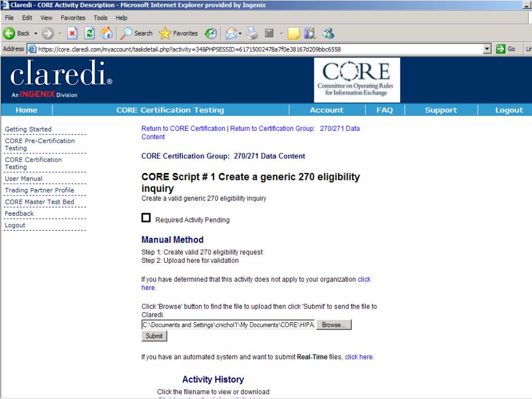The width and height of the screenshot is (532, 399).
Task: Open the Help menu
Action: click(121, 18)
